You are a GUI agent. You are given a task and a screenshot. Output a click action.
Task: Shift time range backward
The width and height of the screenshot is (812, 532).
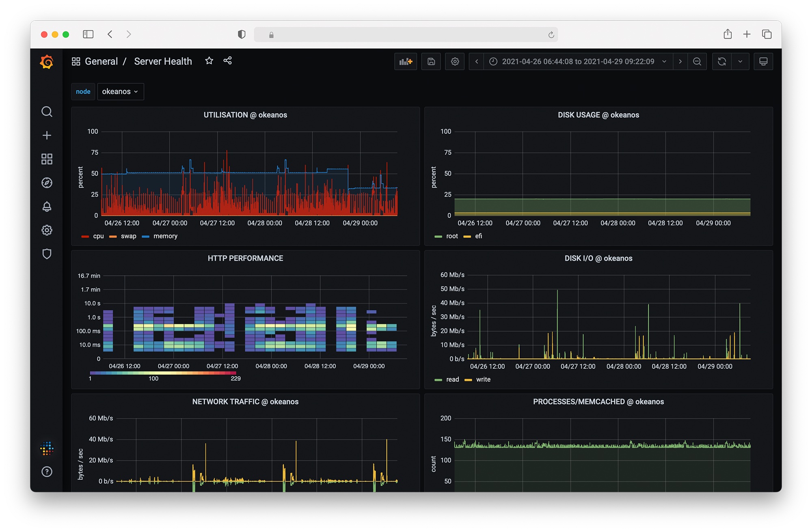coord(477,61)
